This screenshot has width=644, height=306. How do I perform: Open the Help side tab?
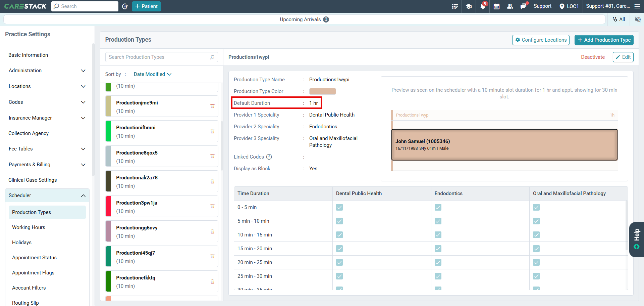pyautogui.click(x=637, y=239)
